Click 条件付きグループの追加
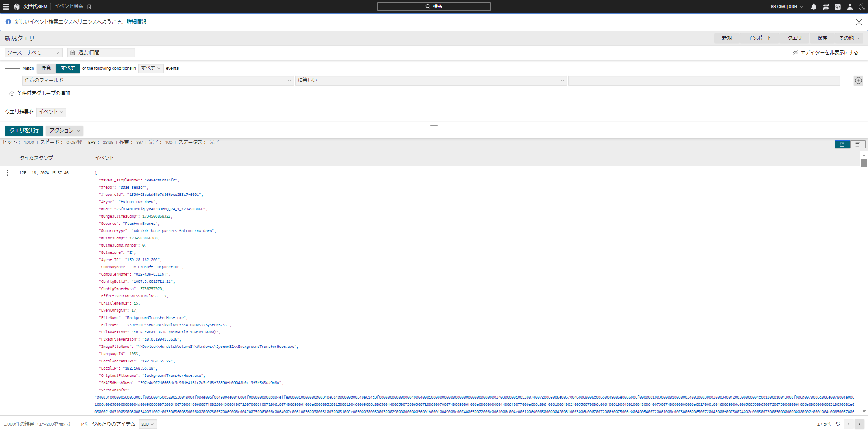 click(40, 94)
